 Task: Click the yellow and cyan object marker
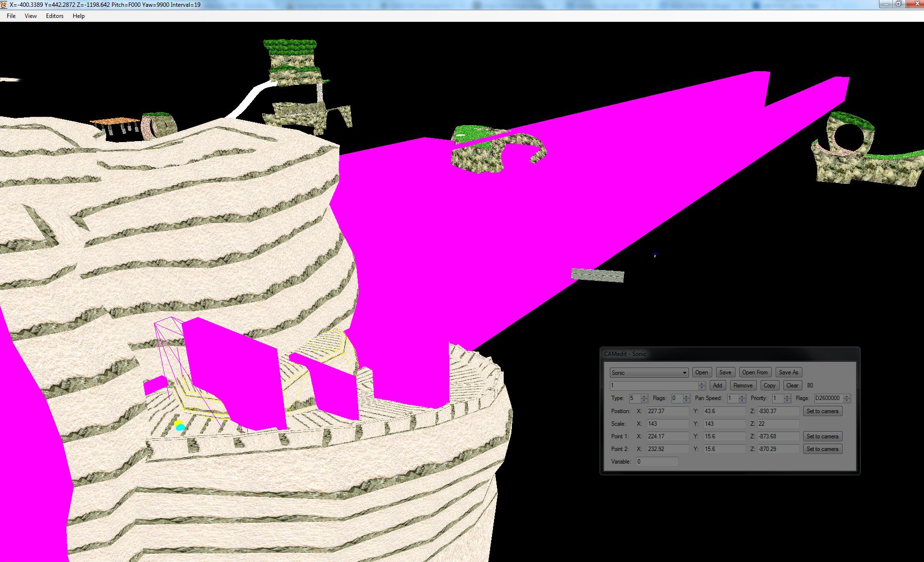tap(179, 426)
